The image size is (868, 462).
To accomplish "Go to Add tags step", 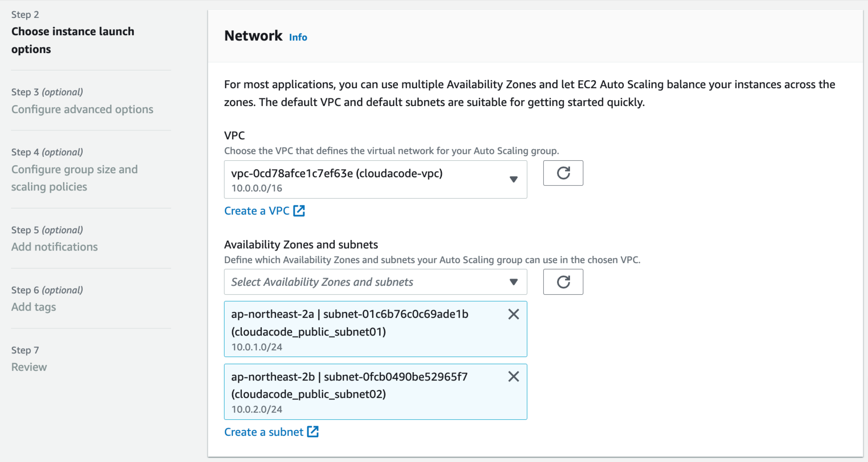I will click(x=33, y=307).
